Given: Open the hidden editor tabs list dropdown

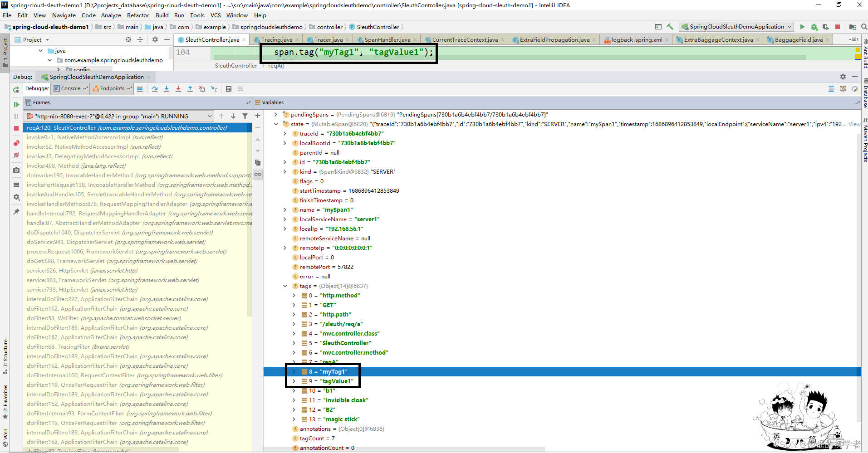Looking at the screenshot, I should [x=853, y=39].
